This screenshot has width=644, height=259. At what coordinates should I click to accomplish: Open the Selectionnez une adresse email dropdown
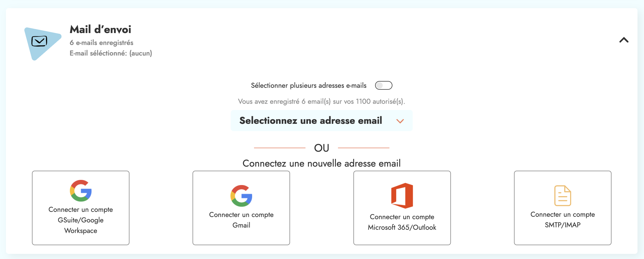tap(322, 121)
